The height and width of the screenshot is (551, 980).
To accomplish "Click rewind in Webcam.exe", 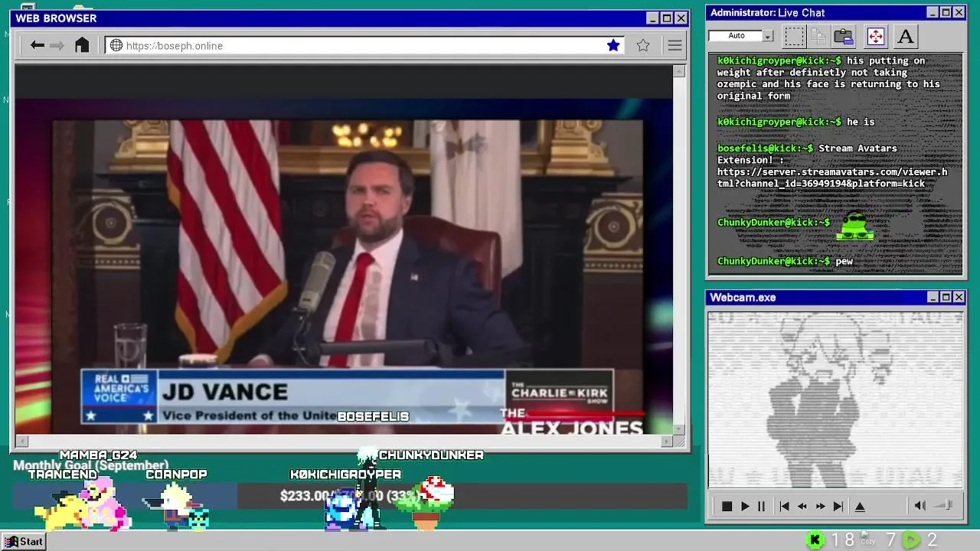I will [x=802, y=506].
